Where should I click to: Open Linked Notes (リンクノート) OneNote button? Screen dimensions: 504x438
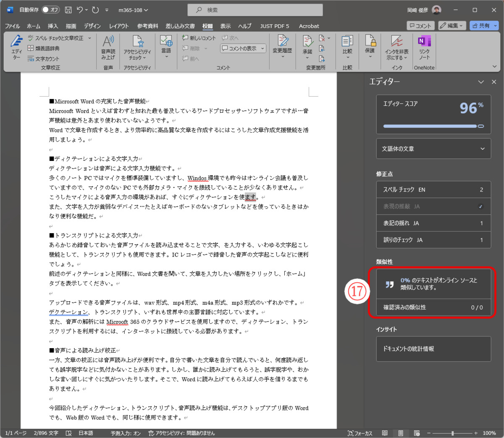424,47
